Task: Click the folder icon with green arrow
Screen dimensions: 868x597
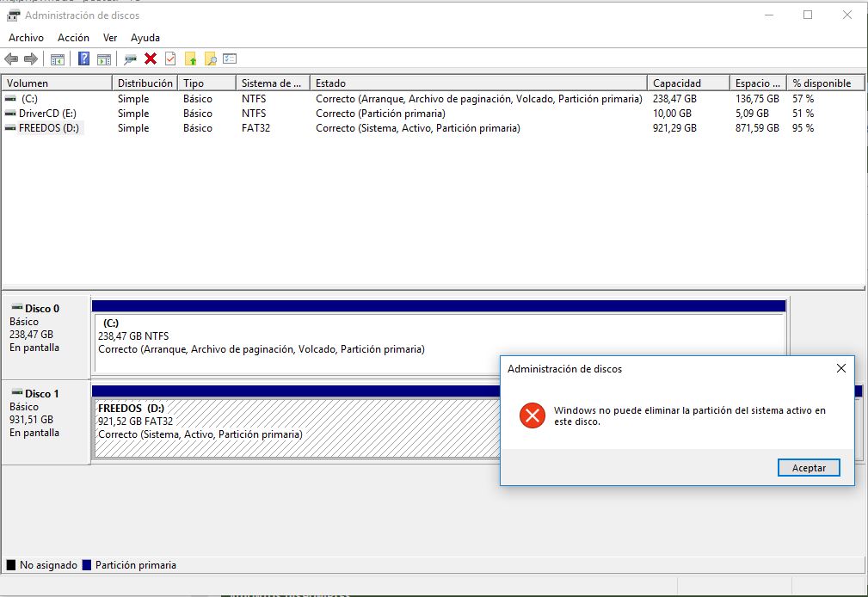Action: pyautogui.click(x=190, y=59)
